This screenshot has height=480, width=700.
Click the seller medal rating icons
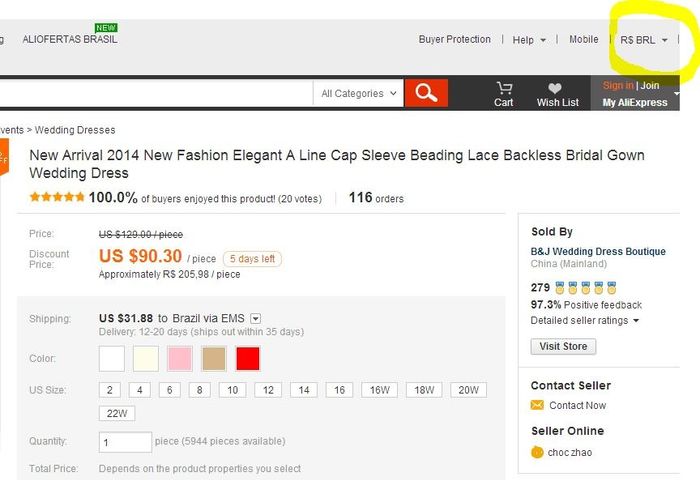point(586,288)
